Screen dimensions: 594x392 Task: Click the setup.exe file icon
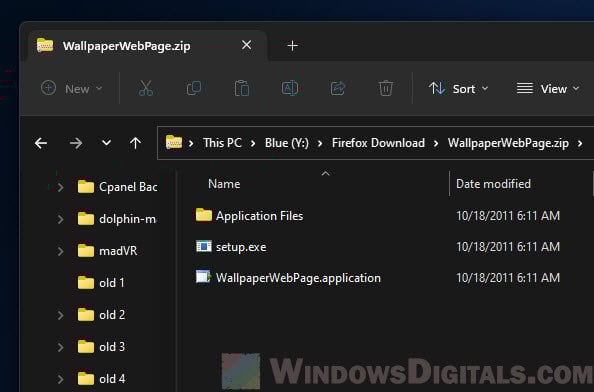point(204,246)
